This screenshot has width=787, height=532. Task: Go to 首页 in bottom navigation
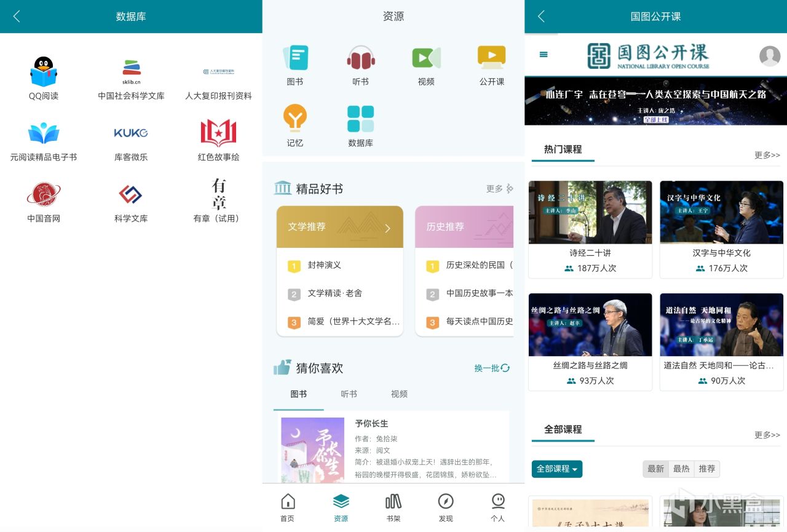point(287,507)
